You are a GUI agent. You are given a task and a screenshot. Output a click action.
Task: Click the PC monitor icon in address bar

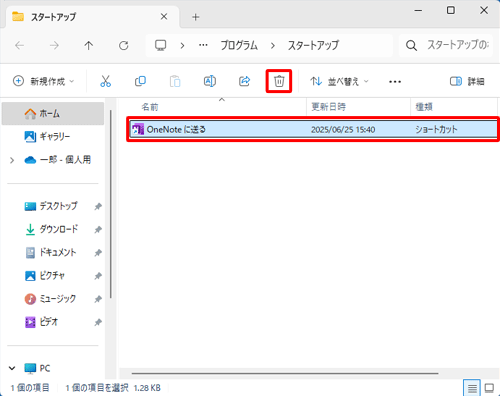pos(161,45)
